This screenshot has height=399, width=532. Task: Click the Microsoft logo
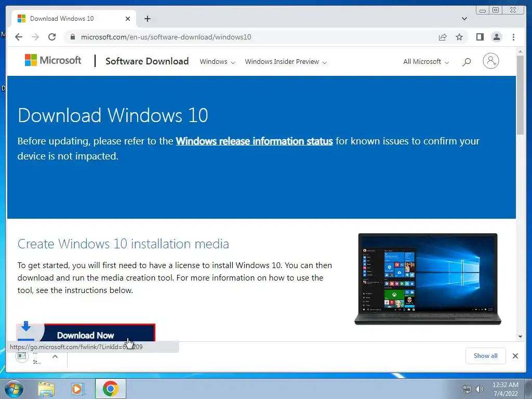(x=53, y=60)
